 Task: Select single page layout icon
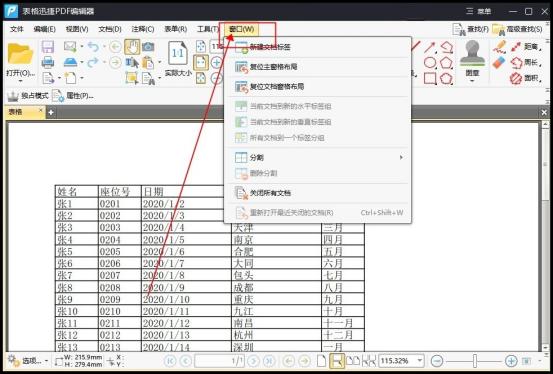point(321,361)
